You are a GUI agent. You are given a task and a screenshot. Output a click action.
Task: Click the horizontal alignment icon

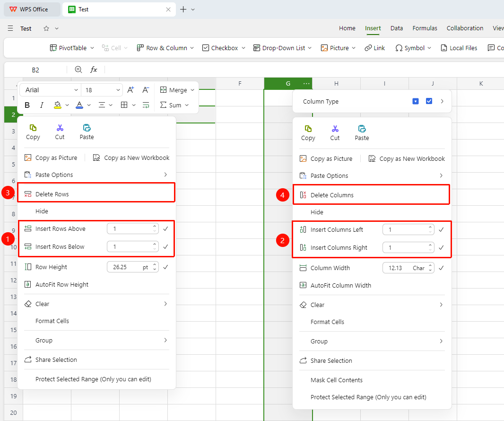tap(102, 105)
